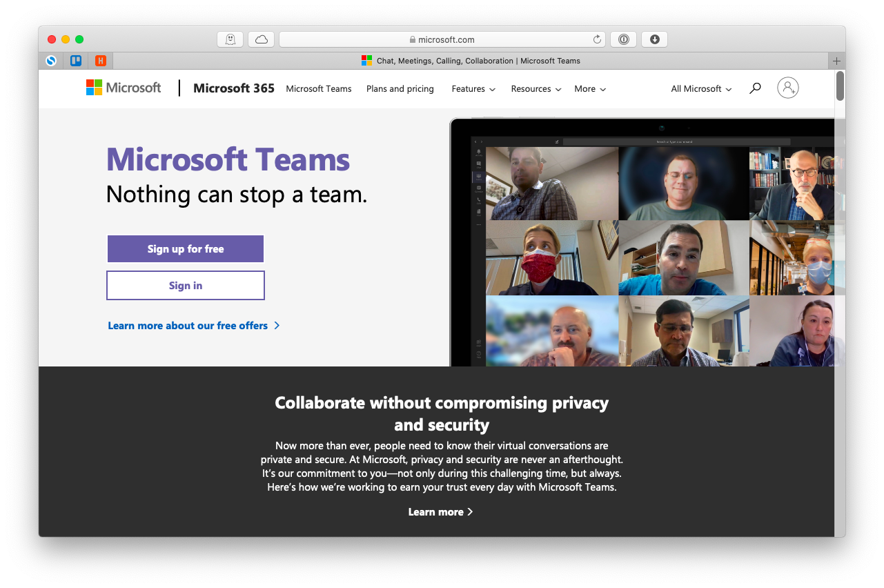Open Microsoft 365 link

click(234, 88)
